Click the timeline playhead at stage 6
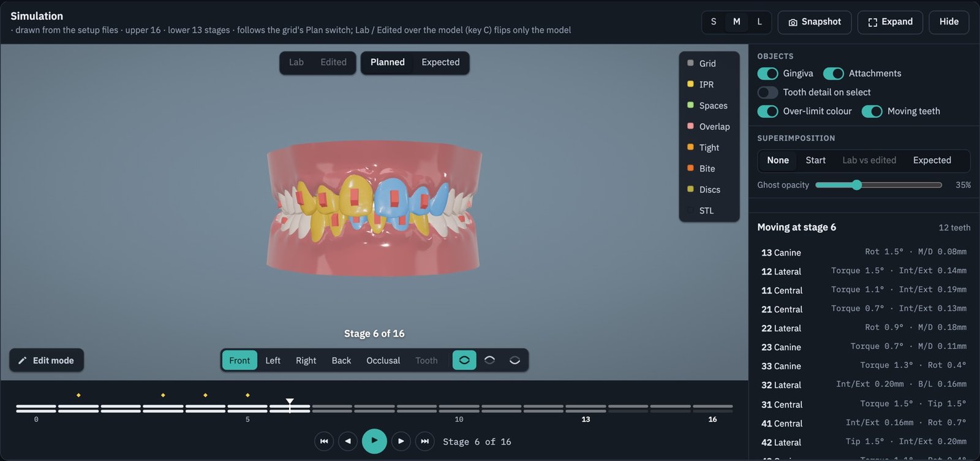This screenshot has height=461, width=980. click(x=290, y=405)
